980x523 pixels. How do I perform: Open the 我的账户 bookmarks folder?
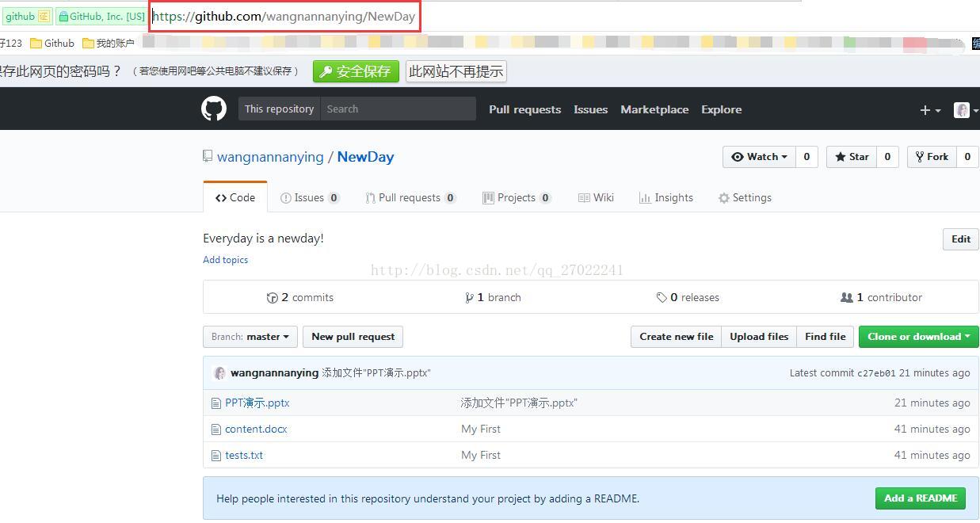109,43
